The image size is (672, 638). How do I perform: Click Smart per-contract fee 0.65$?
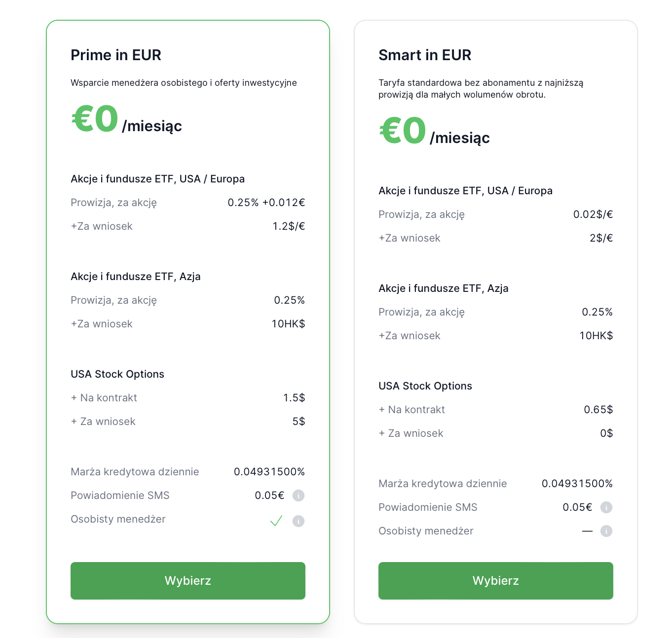click(x=598, y=410)
